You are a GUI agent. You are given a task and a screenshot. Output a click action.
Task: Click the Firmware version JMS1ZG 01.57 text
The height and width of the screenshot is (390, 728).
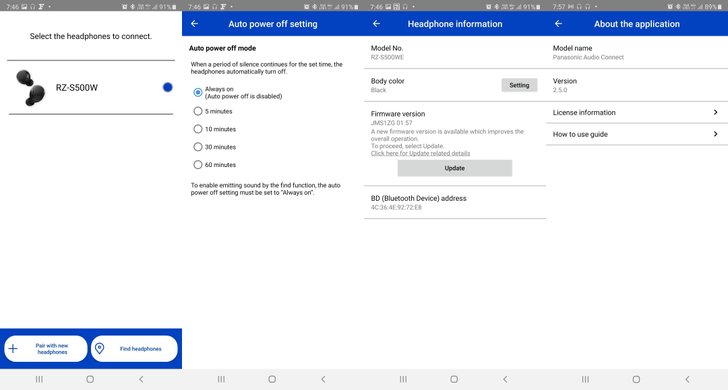[x=391, y=123]
